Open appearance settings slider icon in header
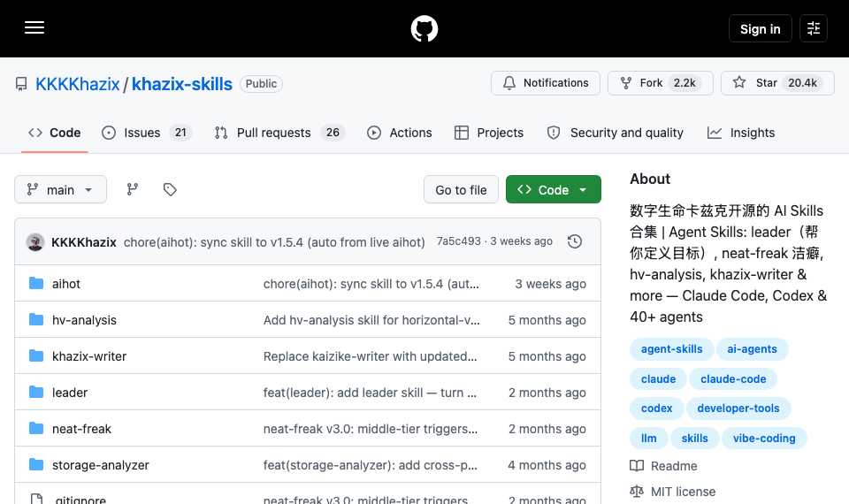 [x=814, y=28]
